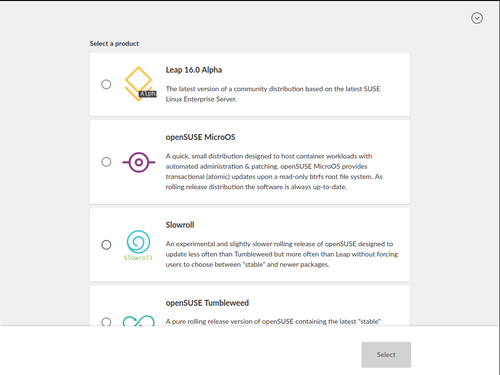The image size is (500, 375).
Task: Open the circled chevron dropdown at top right
Action: (x=477, y=18)
